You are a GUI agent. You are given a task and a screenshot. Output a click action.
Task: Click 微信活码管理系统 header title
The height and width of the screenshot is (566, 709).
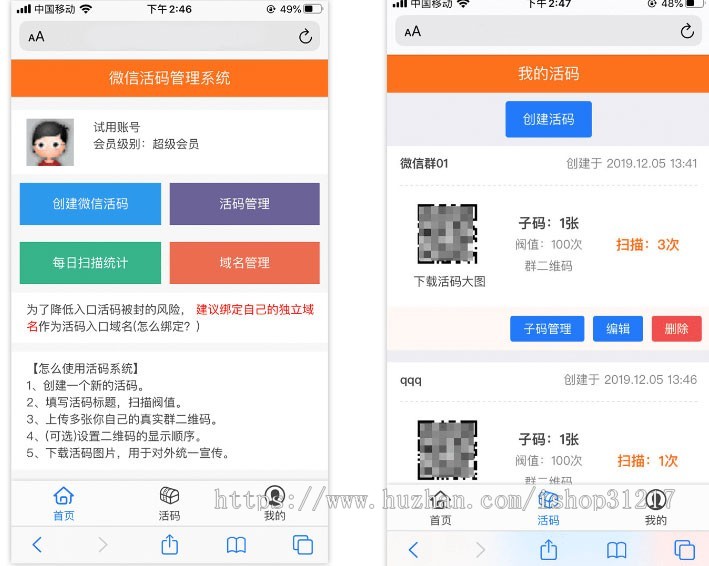click(x=170, y=78)
